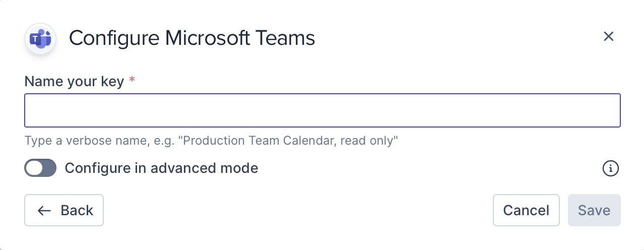Click the knob of the advanced mode switch
Screen dimensions: 644x250
pyautogui.click(x=34, y=168)
